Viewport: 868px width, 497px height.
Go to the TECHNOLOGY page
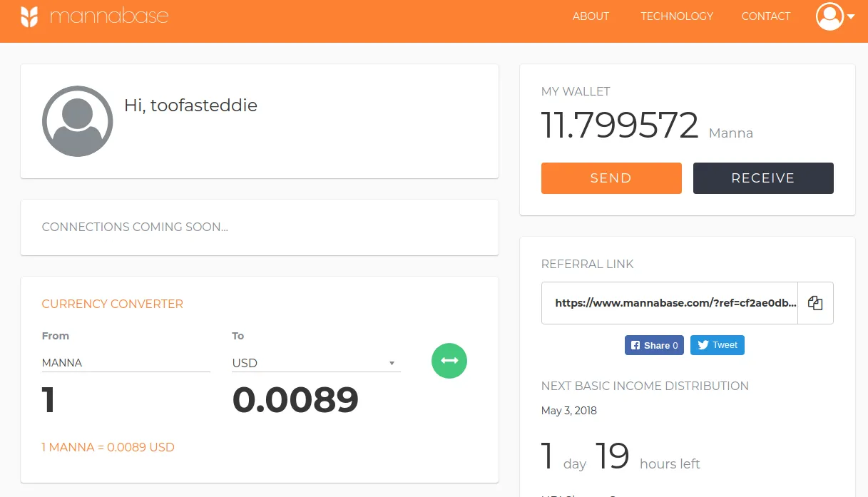coord(677,16)
